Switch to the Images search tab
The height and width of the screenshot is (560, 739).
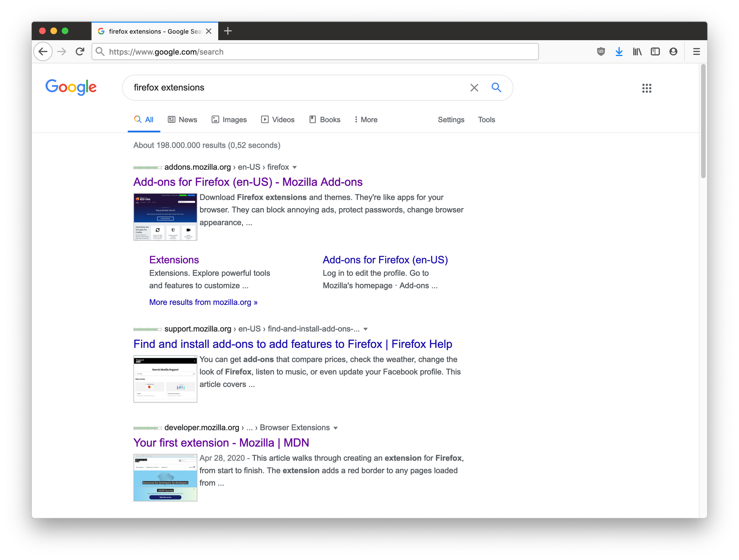pyautogui.click(x=229, y=119)
